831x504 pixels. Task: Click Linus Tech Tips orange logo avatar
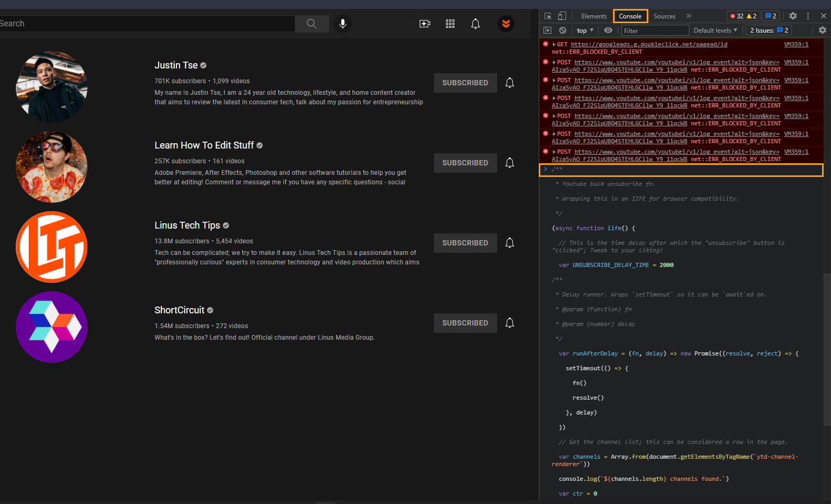(x=52, y=247)
